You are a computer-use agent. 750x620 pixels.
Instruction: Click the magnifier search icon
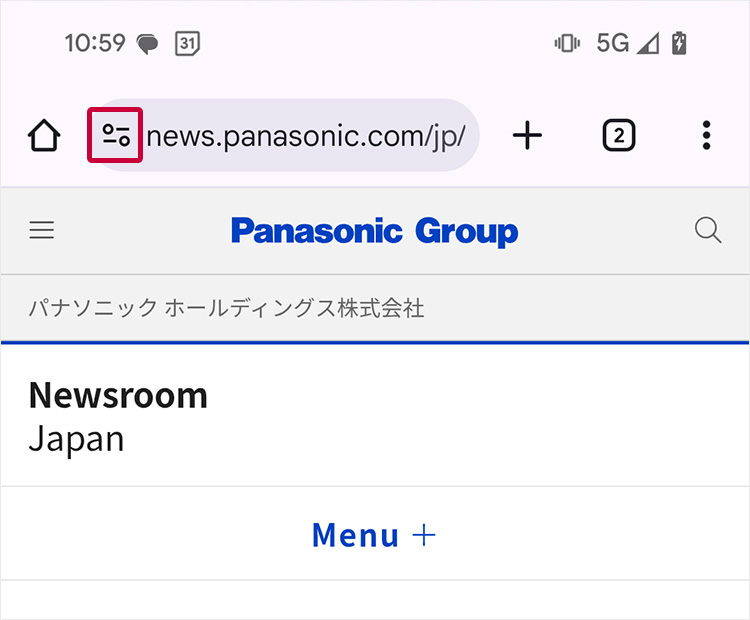[x=708, y=231]
